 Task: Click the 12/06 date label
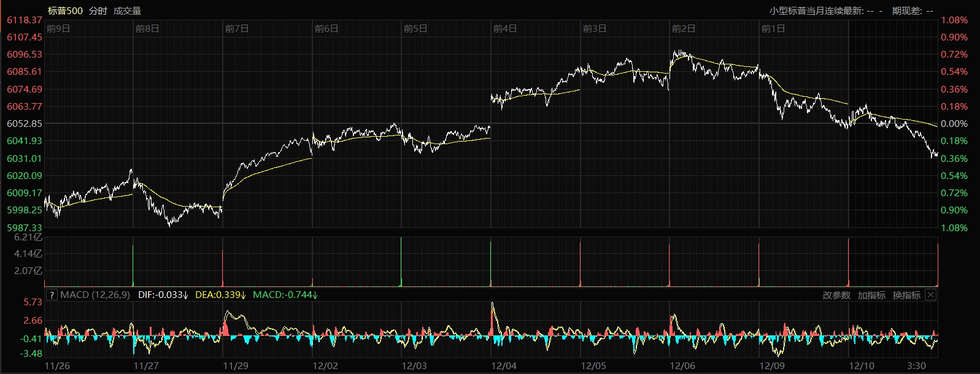[682, 366]
